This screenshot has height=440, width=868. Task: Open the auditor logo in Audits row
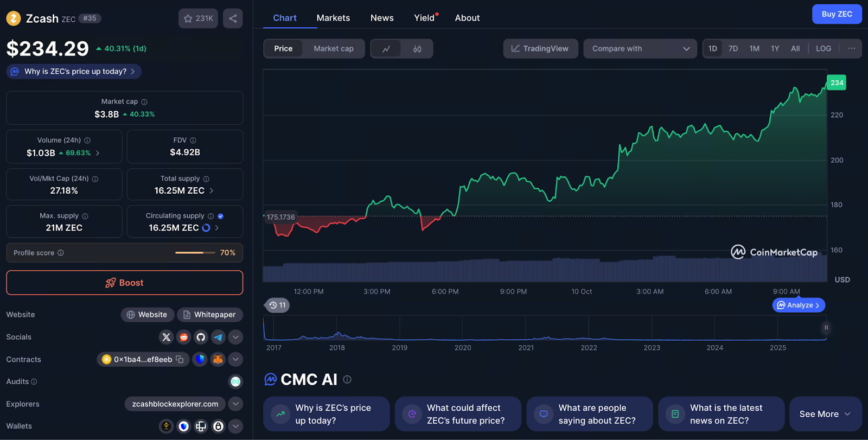235,382
